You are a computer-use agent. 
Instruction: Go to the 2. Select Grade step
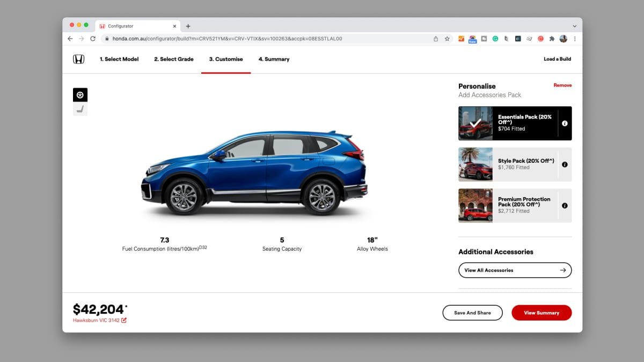[174, 59]
